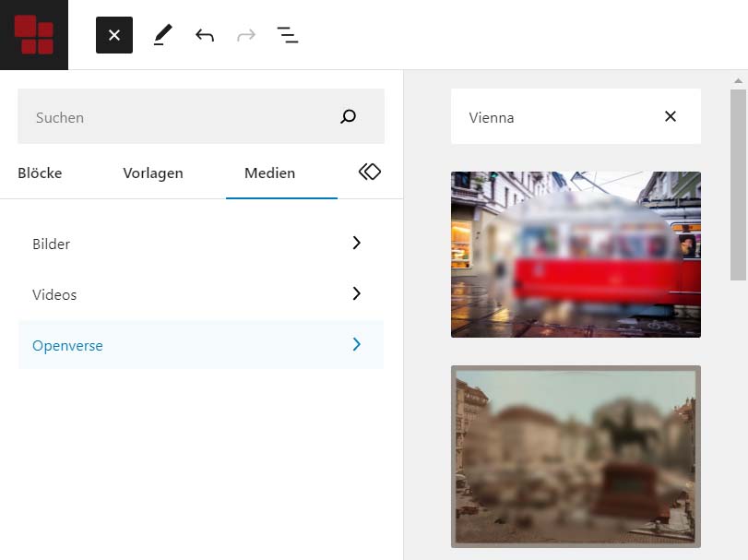
Task: Click the scrollbar up arrow
Action: coord(738,80)
